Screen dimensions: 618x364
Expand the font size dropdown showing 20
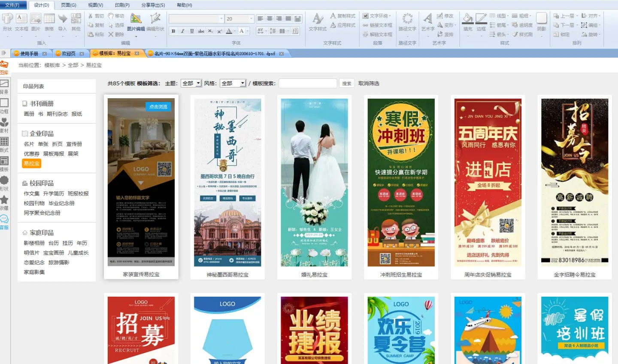click(x=251, y=19)
